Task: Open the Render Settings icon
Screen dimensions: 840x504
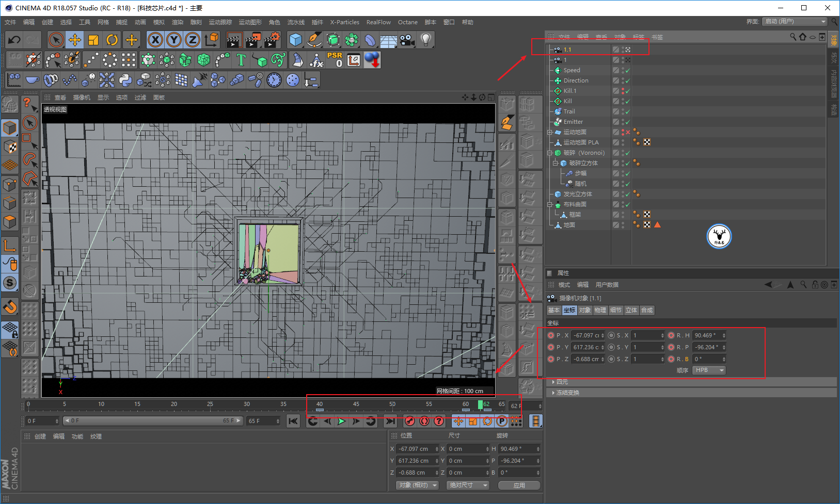Action: coord(272,40)
